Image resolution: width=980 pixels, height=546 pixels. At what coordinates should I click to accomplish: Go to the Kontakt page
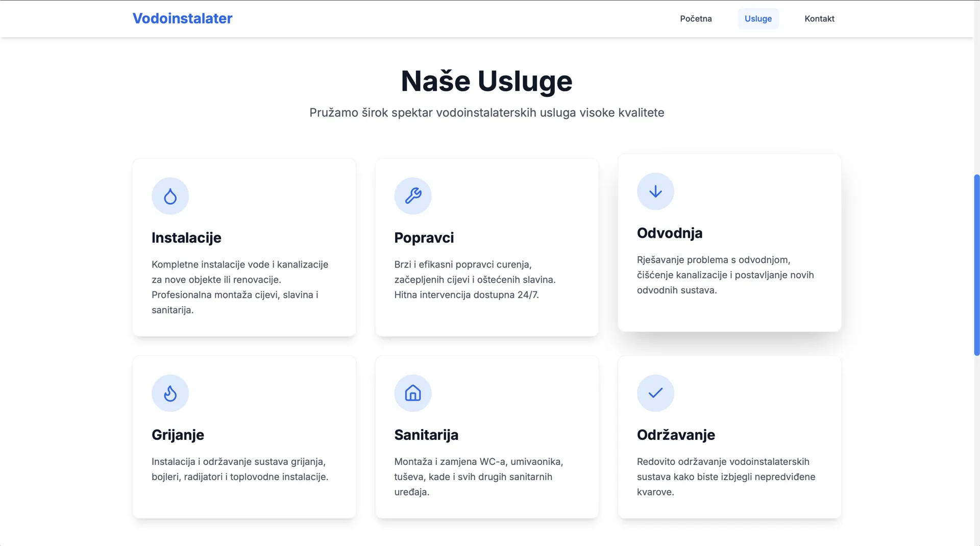coord(819,19)
